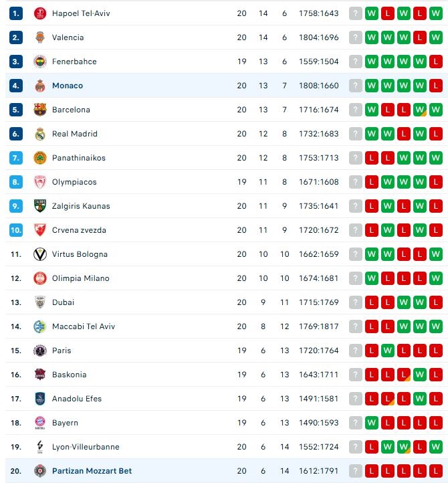Click the Olympiacos team logo
The image size is (448, 483).
[x=40, y=182]
